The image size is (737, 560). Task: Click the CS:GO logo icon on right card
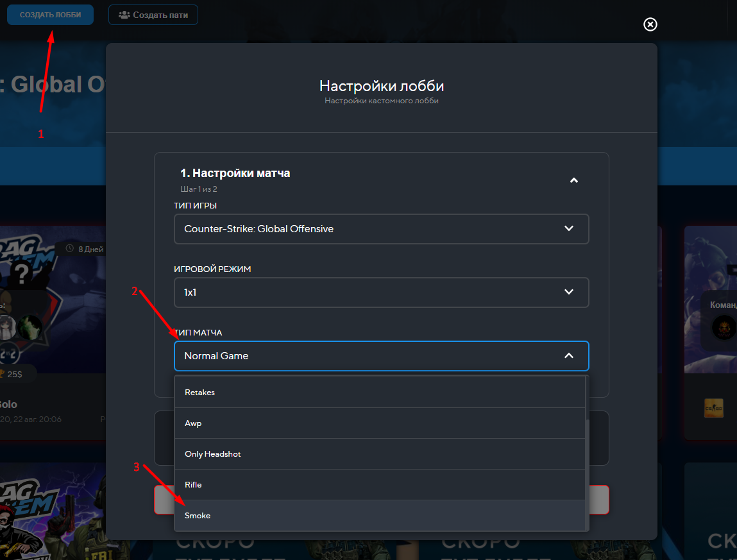[713, 408]
